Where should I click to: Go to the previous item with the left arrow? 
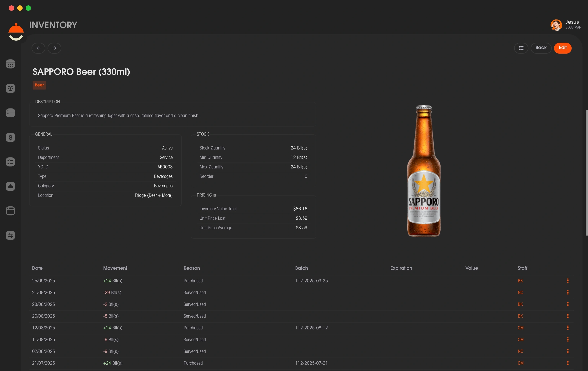[x=38, y=48]
